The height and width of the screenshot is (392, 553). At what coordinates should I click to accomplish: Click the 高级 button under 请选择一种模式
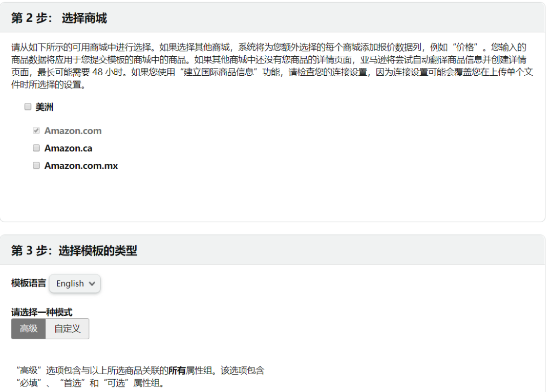pyautogui.click(x=28, y=329)
